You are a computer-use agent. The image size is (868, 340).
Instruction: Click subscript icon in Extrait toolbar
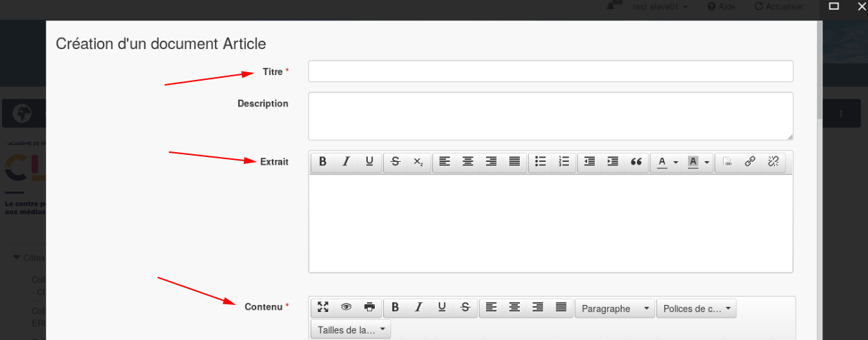coord(418,162)
